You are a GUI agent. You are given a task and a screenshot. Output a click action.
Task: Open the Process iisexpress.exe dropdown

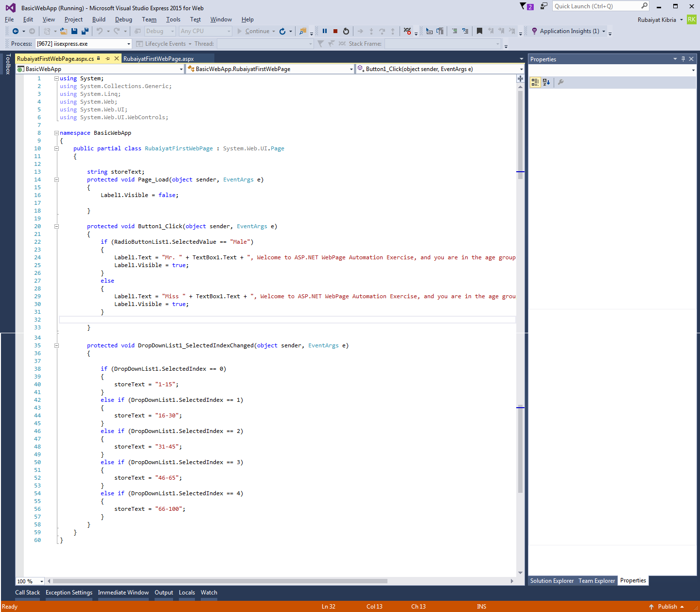point(129,44)
